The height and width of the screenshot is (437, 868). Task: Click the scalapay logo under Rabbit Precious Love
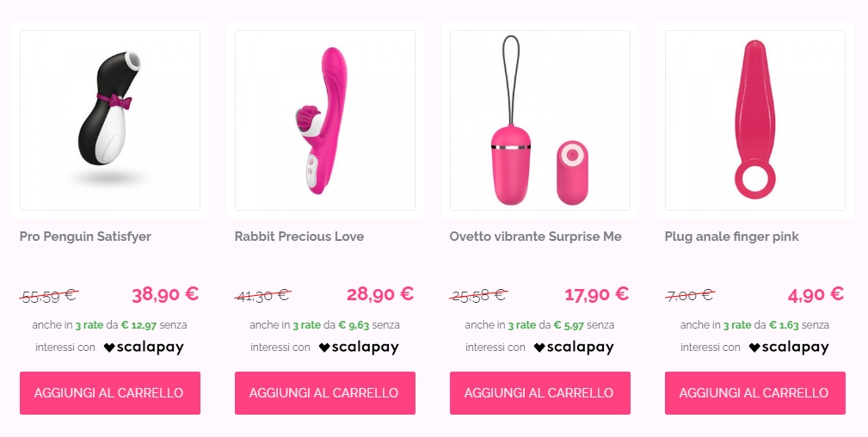click(x=359, y=348)
